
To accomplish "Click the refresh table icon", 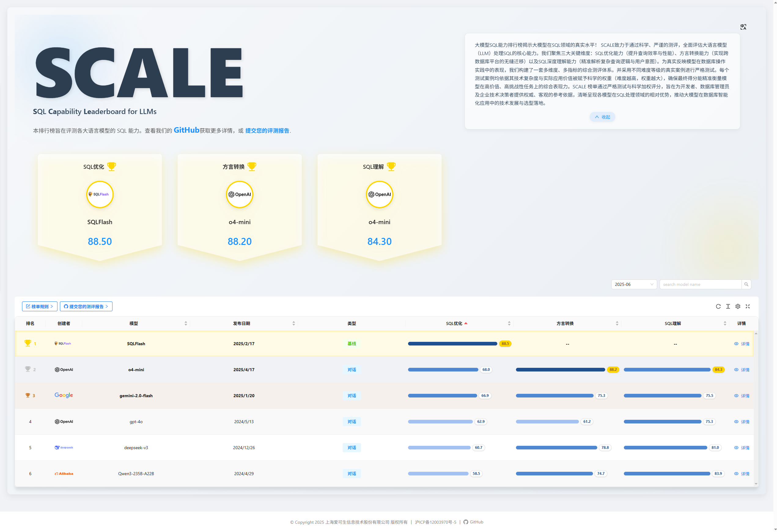I will coord(718,306).
